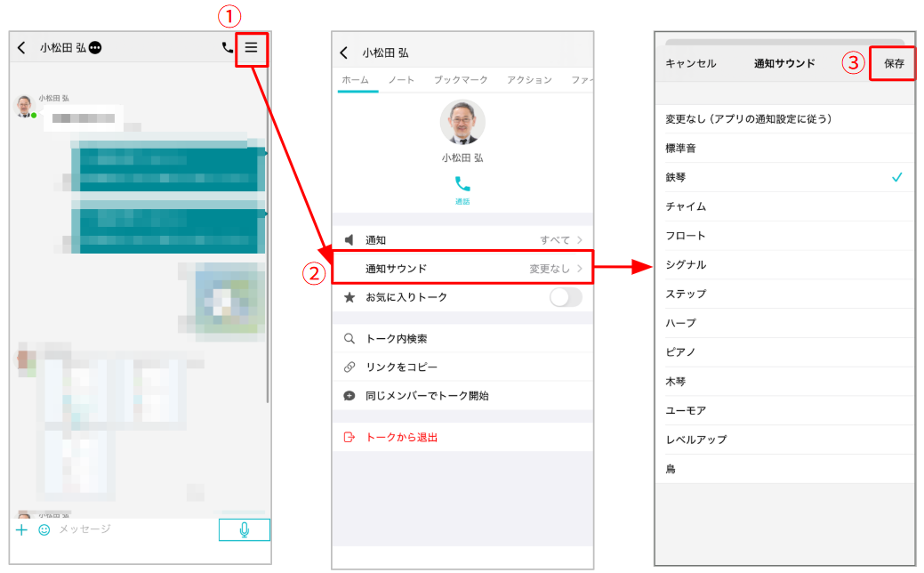
Task: Select the 木琴 sound
Action: click(x=785, y=382)
